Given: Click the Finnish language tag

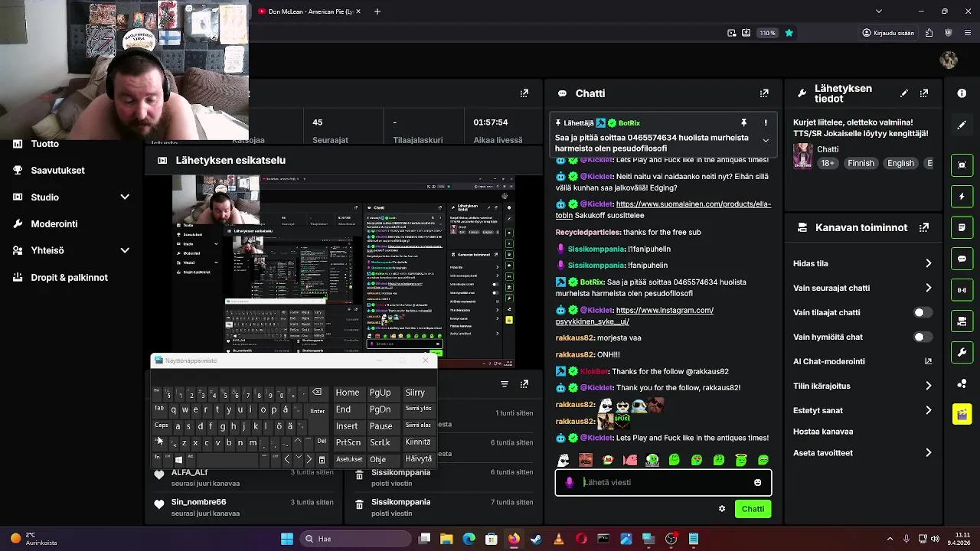Looking at the screenshot, I should 861,163.
